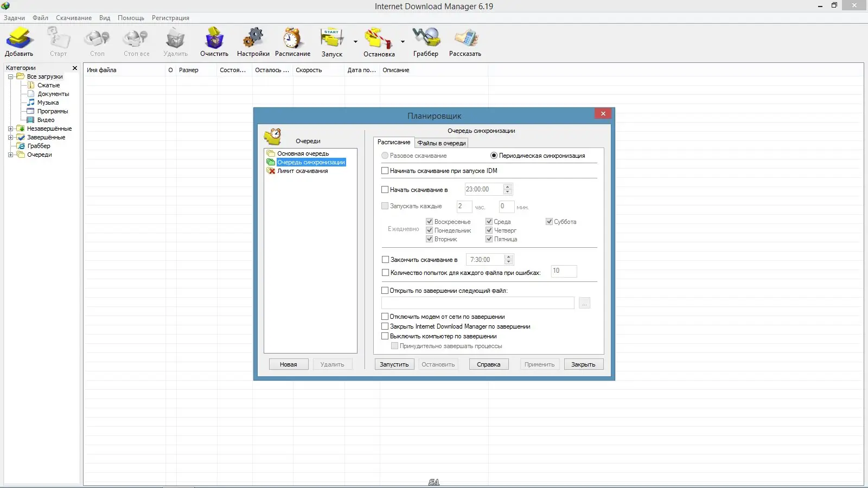868x488 pixels.
Task: Open the Регистрация menu
Action: click(170, 18)
